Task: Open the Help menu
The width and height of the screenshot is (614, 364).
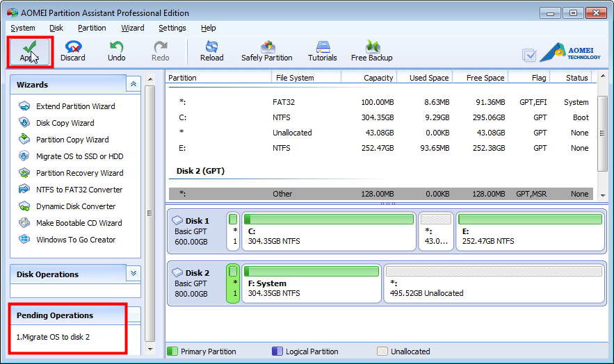Action: tap(209, 28)
